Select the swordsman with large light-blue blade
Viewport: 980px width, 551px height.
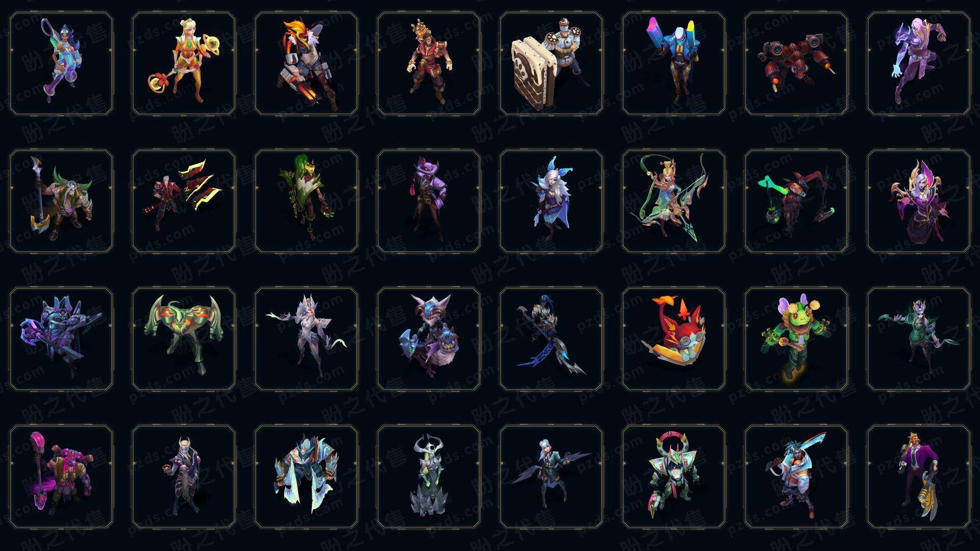point(796,477)
